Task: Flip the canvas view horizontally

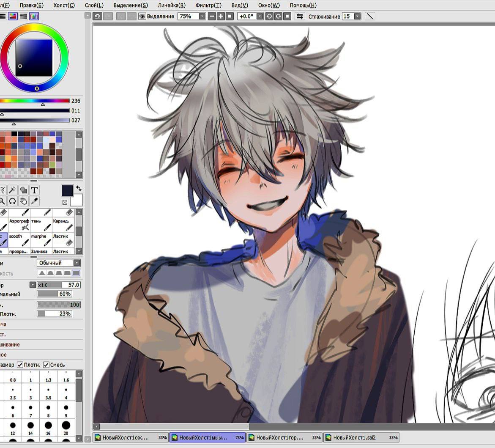Action: pos(300,16)
